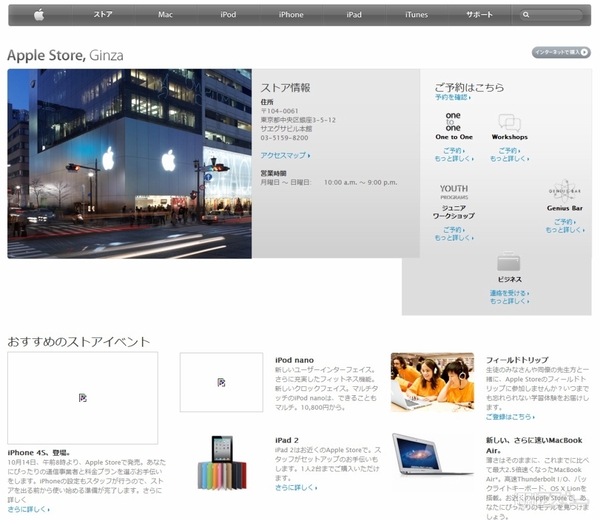The image size is (600, 520).
Task: Click the ご登録はこちら link
Action: [x=510, y=417]
